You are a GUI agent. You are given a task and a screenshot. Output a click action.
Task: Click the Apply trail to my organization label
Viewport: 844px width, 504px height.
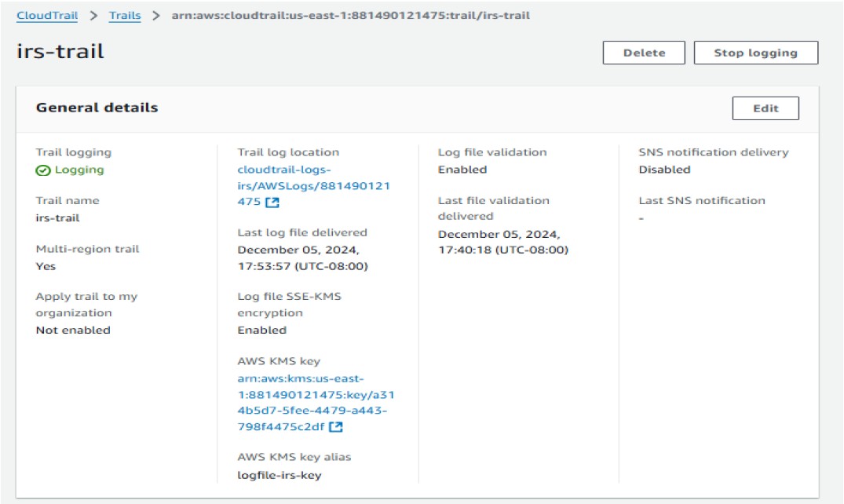pyautogui.click(x=86, y=305)
